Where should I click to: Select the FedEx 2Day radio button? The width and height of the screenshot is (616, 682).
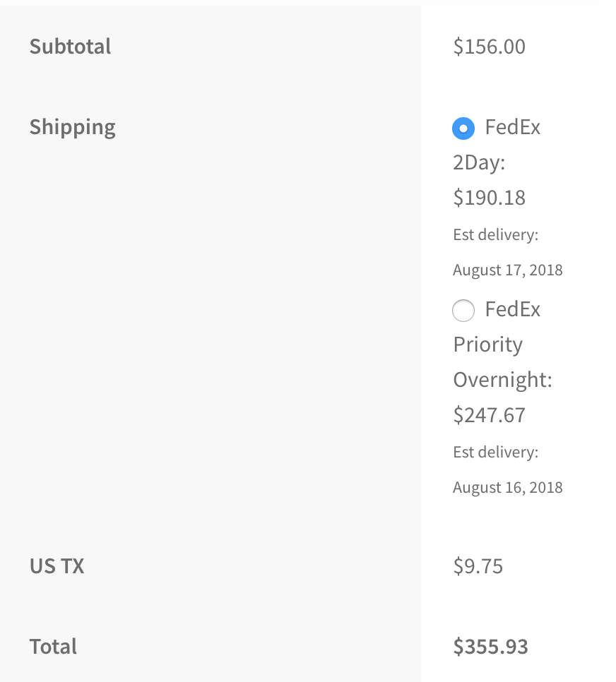463,128
